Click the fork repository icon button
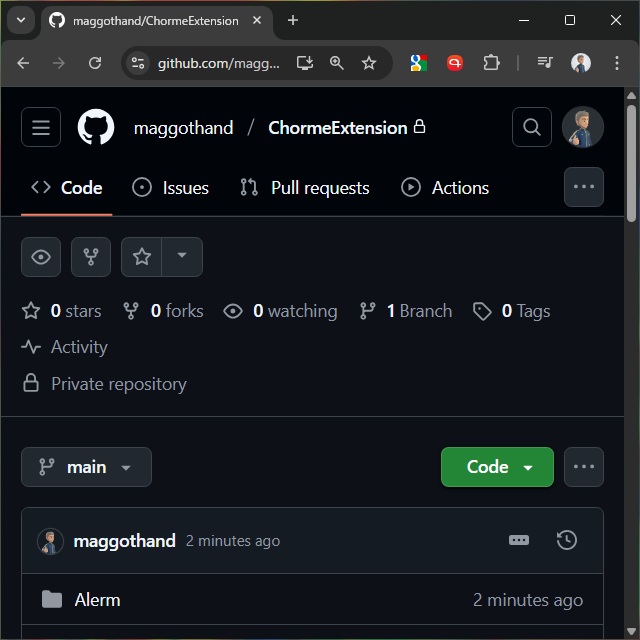The height and width of the screenshot is (640, 640). [x=91, y=257]
